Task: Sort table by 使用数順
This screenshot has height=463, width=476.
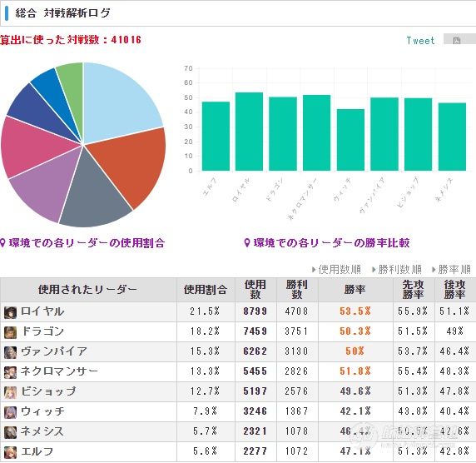Action: [337, 270]
